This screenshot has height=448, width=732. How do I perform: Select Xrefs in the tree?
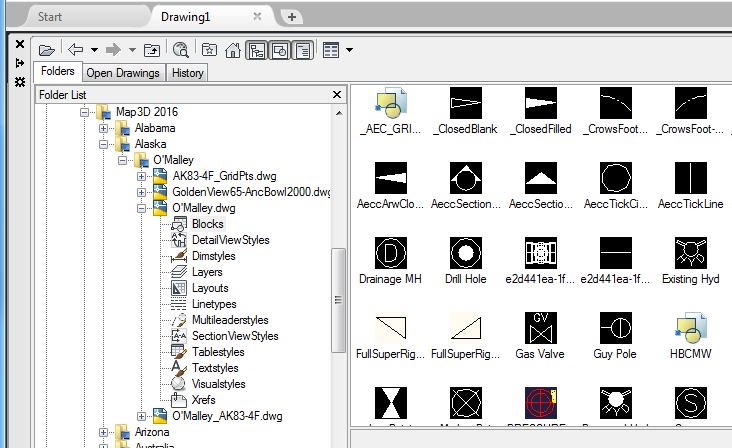[x=204, y=400]
